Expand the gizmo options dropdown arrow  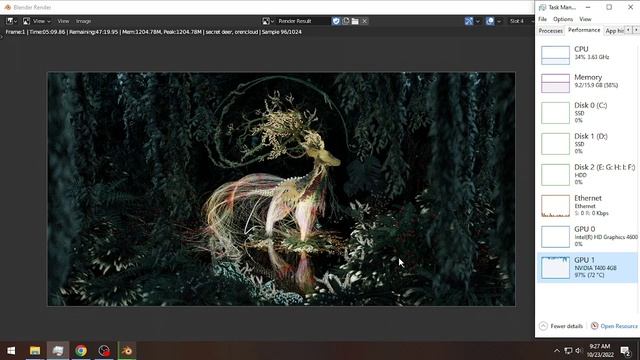pyautogui.click(x=478, y=21)
